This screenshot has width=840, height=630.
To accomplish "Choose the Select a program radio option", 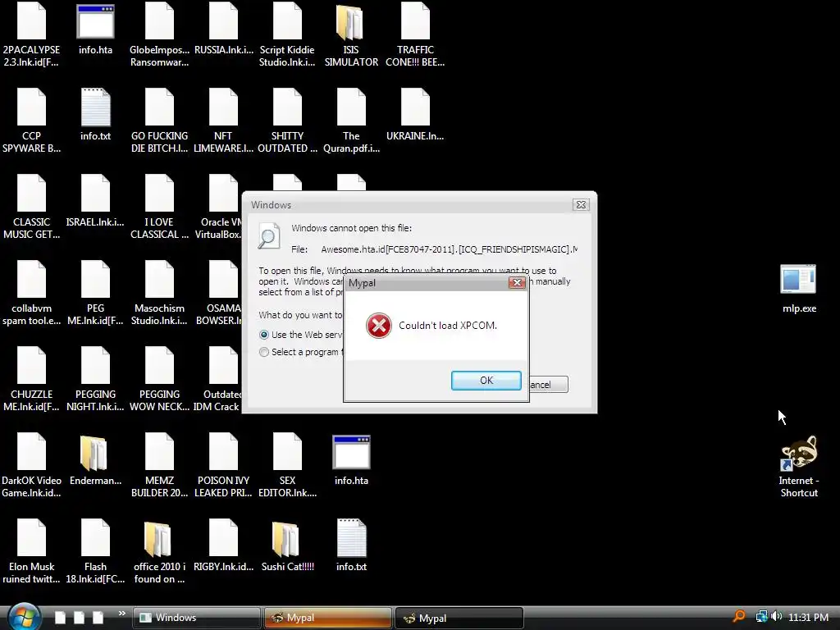I will pyautogui.click(x=263, y=352).
